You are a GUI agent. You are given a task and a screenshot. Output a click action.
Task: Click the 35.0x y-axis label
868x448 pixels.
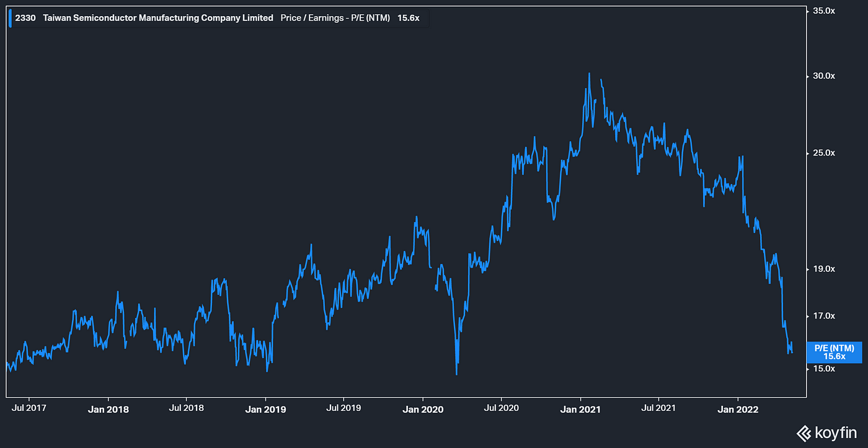point(823,11)
